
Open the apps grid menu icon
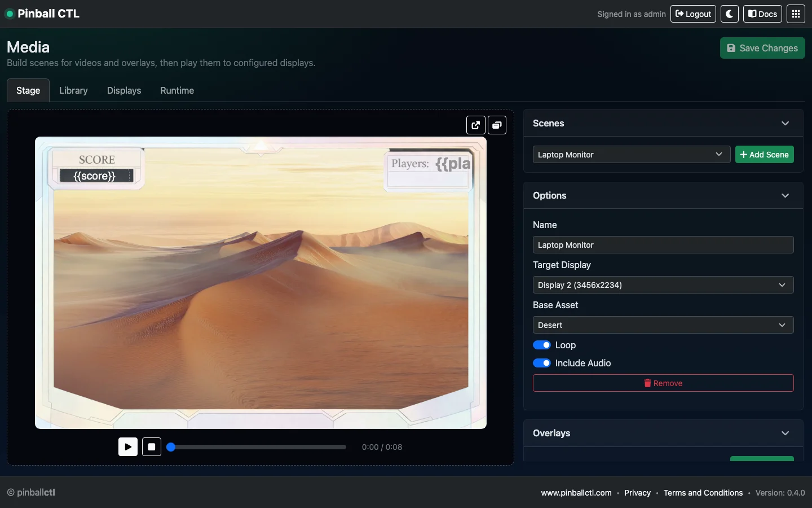point(796,14)
